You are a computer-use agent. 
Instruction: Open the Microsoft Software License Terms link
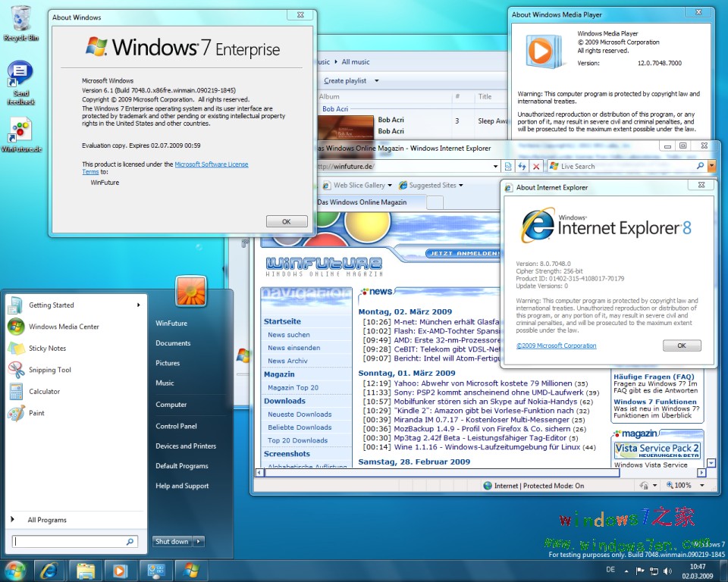point(211,164)
